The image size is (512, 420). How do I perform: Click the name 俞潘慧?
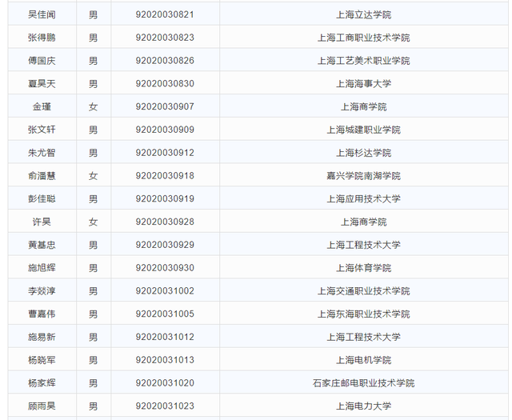pos(42,176)
